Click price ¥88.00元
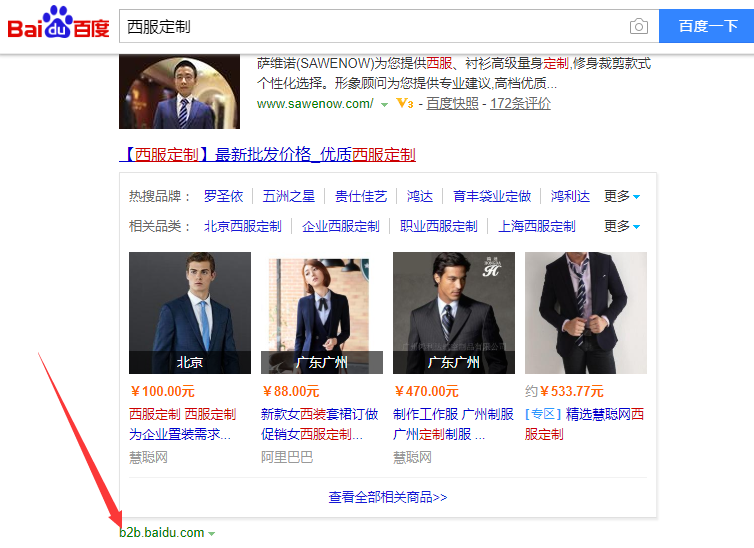 click(290, 391)
